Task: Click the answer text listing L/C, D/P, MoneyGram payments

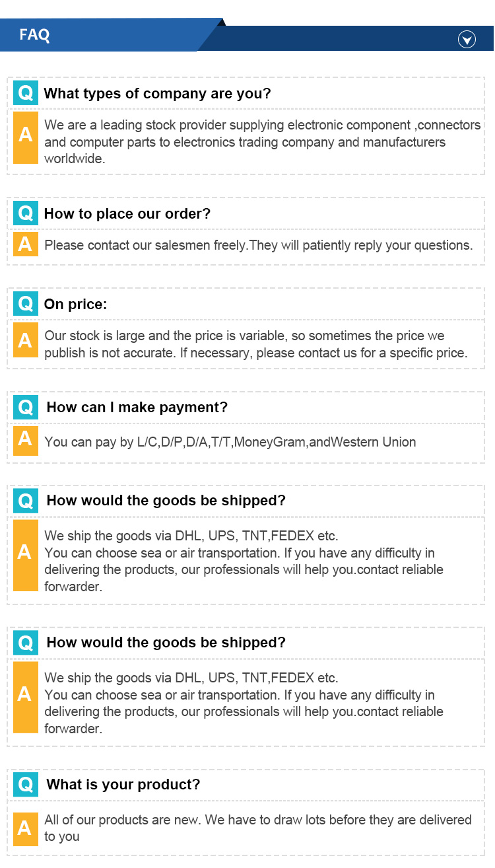Action: [x=230, y=442]
